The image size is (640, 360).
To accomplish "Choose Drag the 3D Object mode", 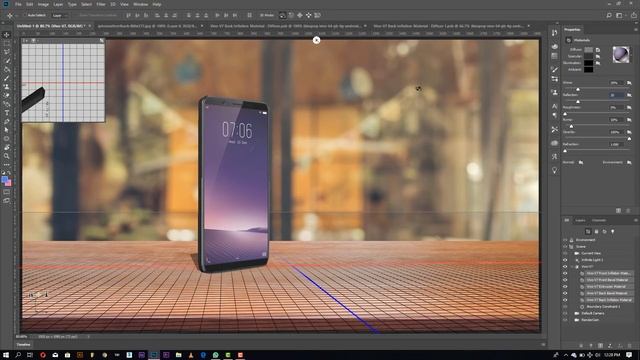I will 300,16.
